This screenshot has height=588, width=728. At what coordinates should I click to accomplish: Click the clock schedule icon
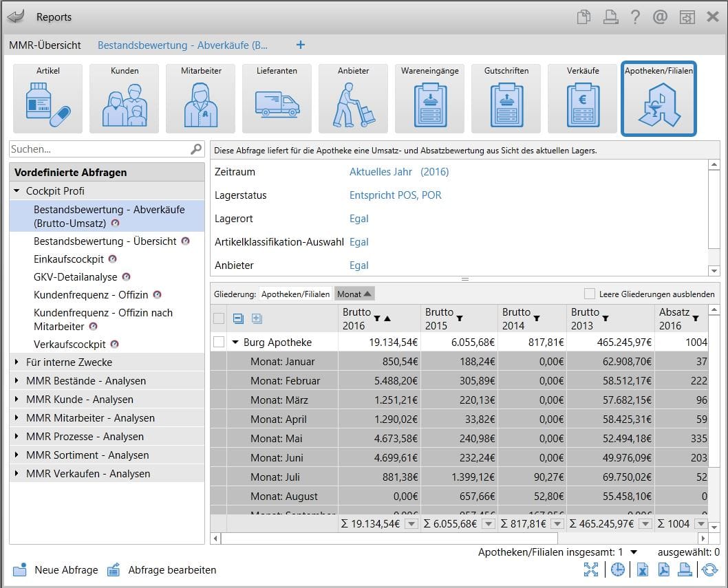pyautogui.click(x=618, y=569)
